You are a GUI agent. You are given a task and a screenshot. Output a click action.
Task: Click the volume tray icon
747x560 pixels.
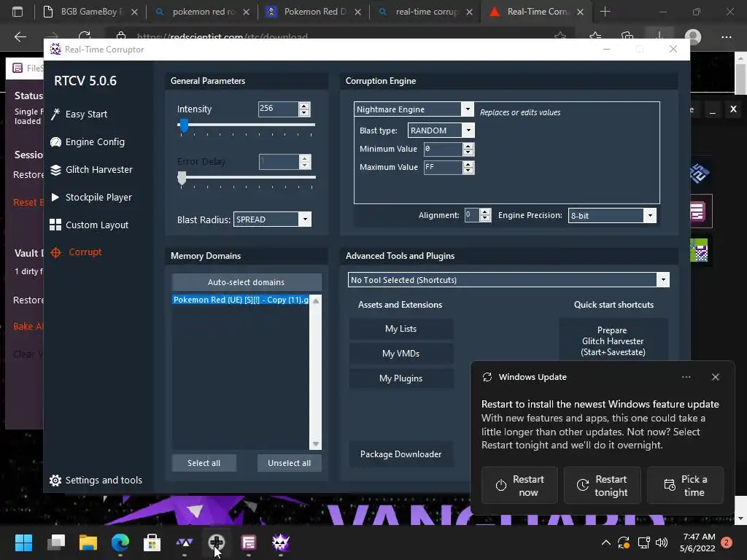click(662, 542)
